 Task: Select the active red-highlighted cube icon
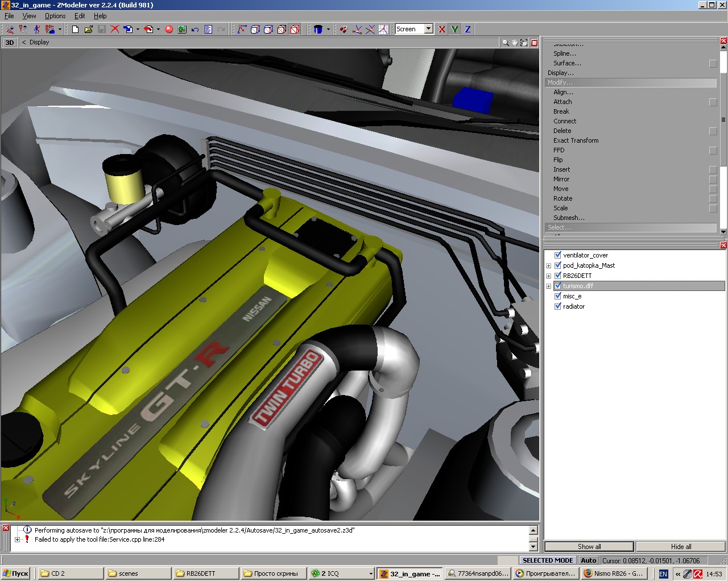pyautogui.click(x=295, y=29)
